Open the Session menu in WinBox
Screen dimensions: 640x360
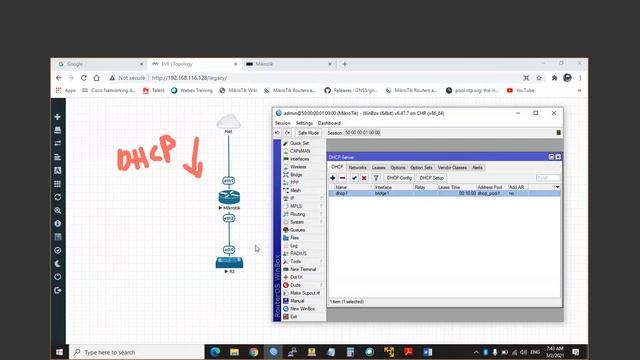click(282, 123)
